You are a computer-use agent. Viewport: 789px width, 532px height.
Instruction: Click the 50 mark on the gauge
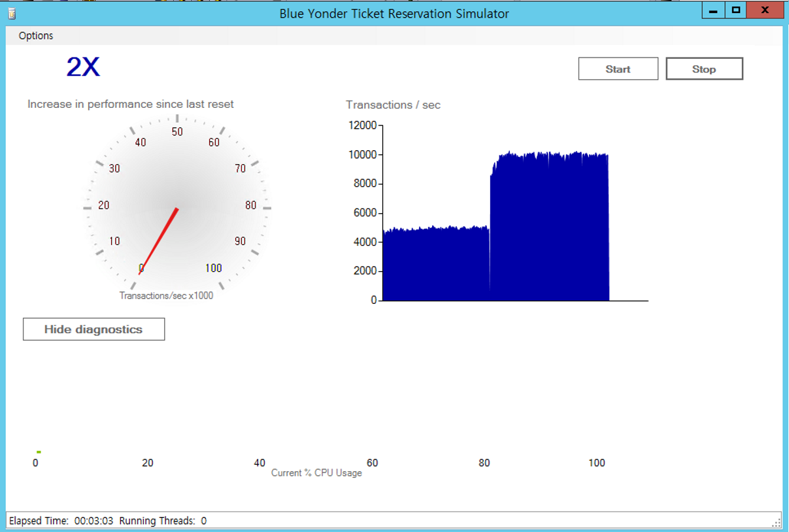coord(177,131)
